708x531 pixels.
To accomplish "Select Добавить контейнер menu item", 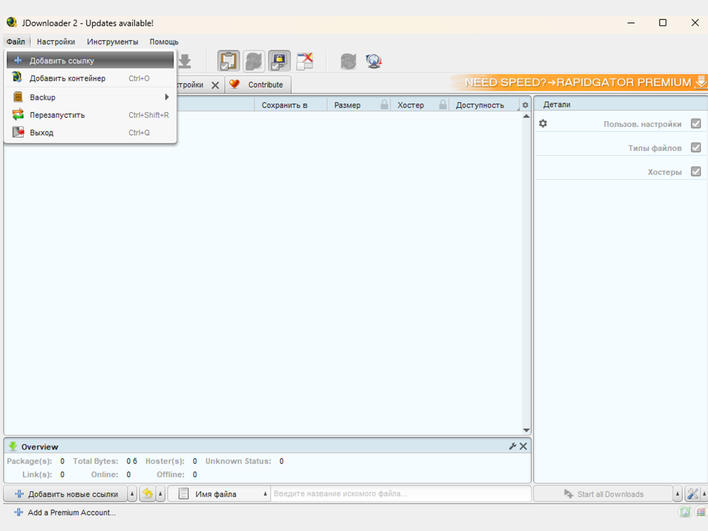I will [90, 78].
